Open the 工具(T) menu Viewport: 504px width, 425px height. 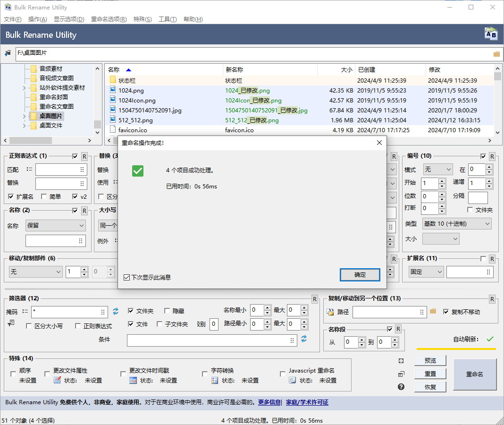click(168, 19)
